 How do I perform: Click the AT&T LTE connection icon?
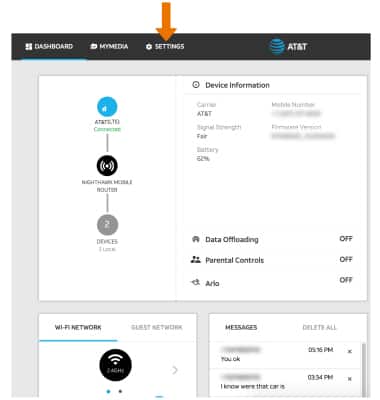[107, 107]
